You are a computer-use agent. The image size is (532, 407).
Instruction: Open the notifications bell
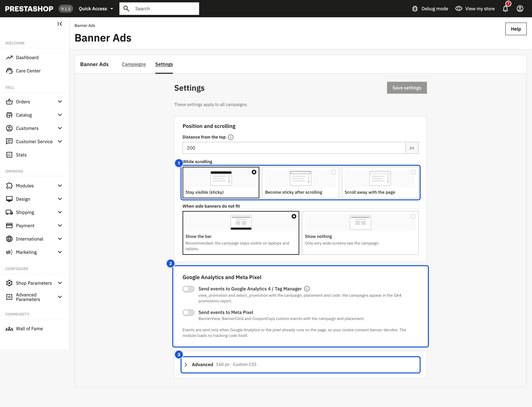(x=505, y=9)
